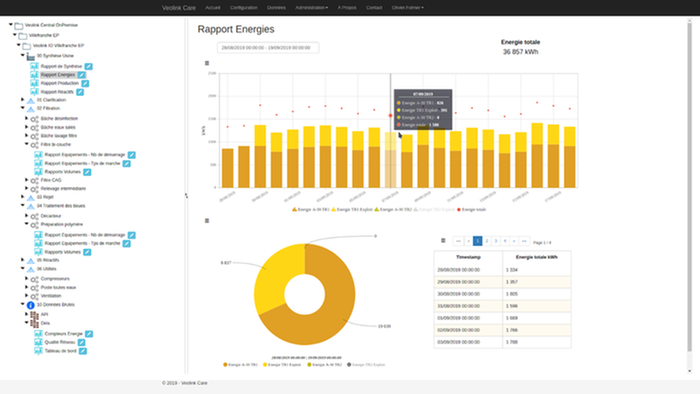The height and width of the screenshot is (394, 700).
Task: Expand the Bâche eaux sales node
Action: [27, 127]
